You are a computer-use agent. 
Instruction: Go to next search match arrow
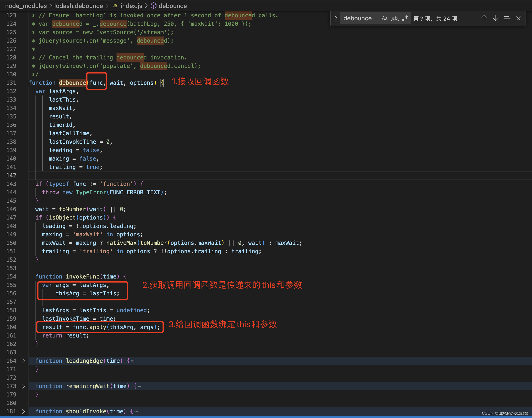pyautogui.click(x=495, y=18)
